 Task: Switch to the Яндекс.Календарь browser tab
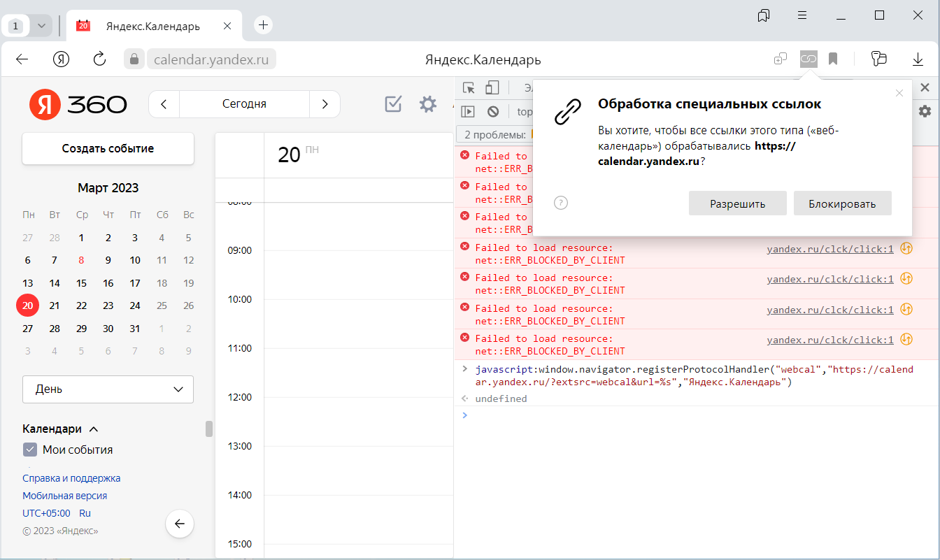point(152,26)
